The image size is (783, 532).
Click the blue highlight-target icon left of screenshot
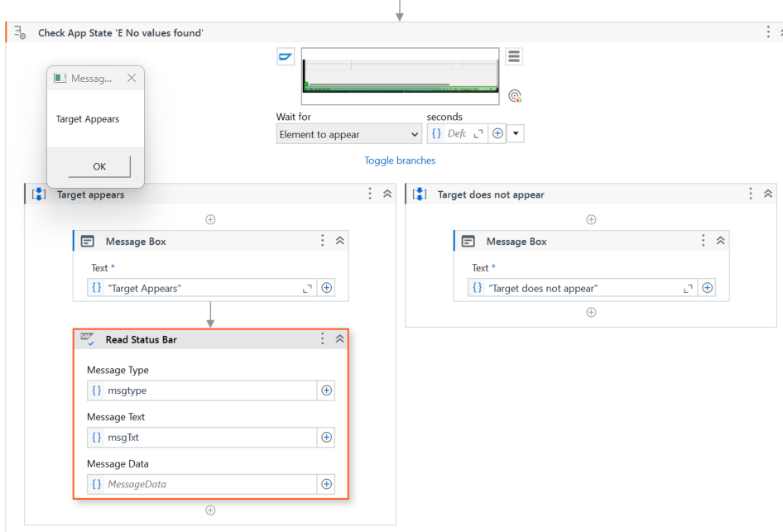[286, 56]
